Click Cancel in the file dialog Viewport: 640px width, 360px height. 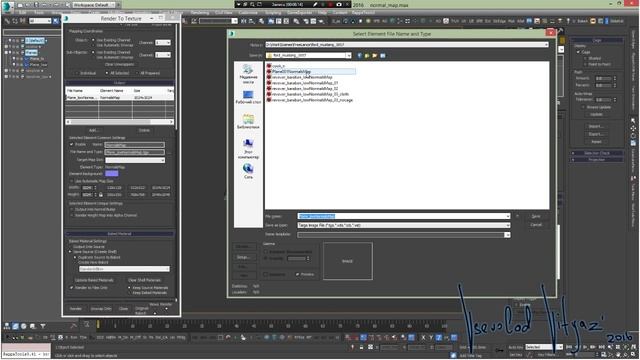pyautogui.click(x=536, y=225)
